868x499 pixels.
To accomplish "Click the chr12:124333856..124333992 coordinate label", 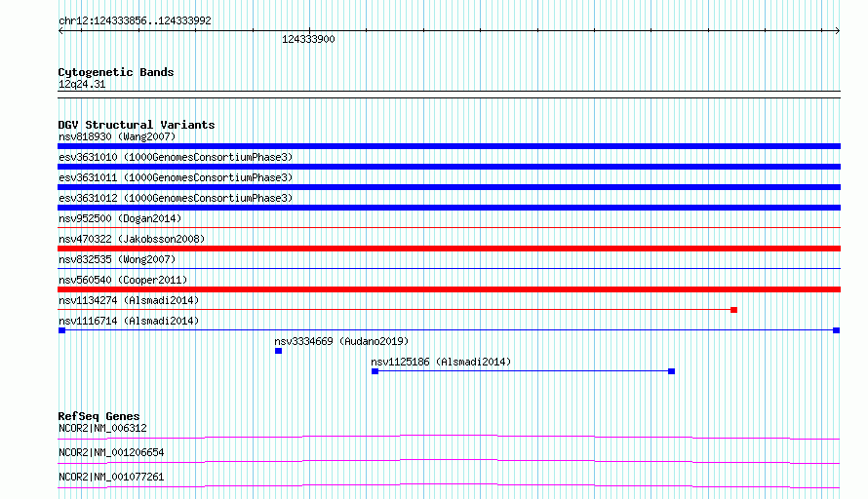I will tap(135, 21).
